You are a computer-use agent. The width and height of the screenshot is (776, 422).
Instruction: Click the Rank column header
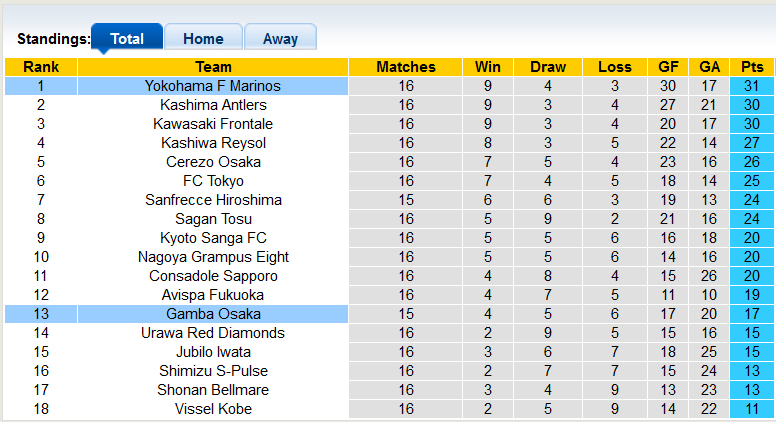(x=41, y=67)
